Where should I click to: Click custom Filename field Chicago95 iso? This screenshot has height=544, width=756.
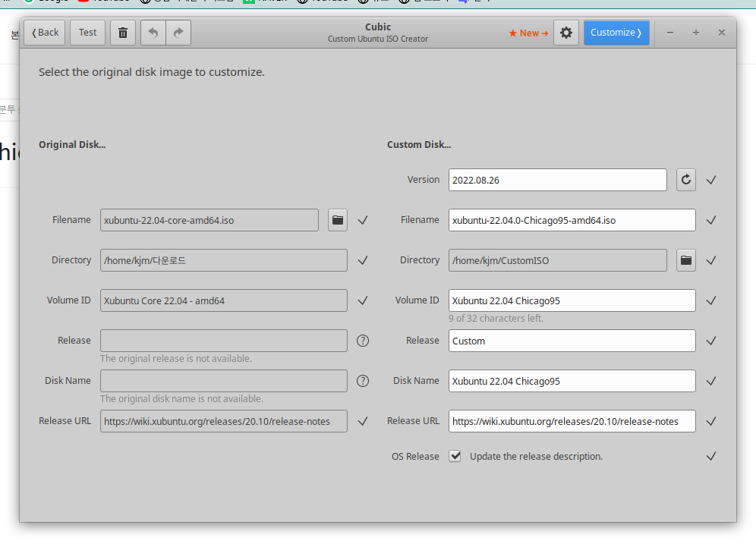[x=572, y=220]
